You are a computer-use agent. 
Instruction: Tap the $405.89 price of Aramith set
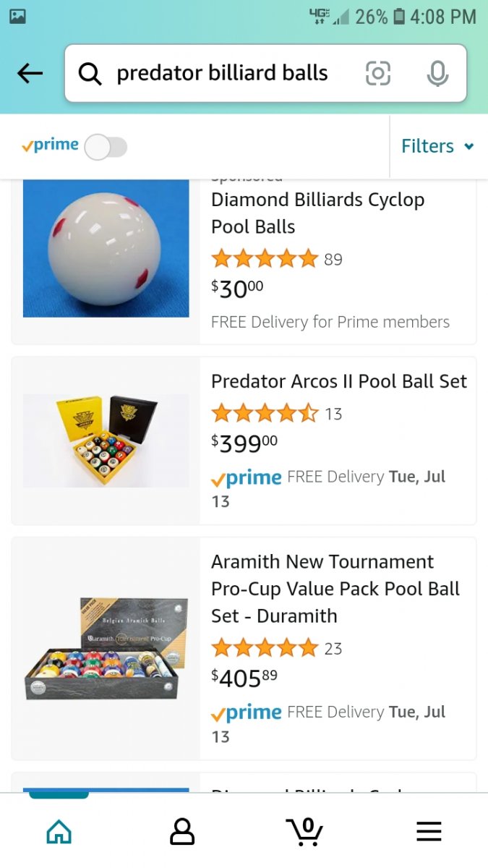click(244, 678)
